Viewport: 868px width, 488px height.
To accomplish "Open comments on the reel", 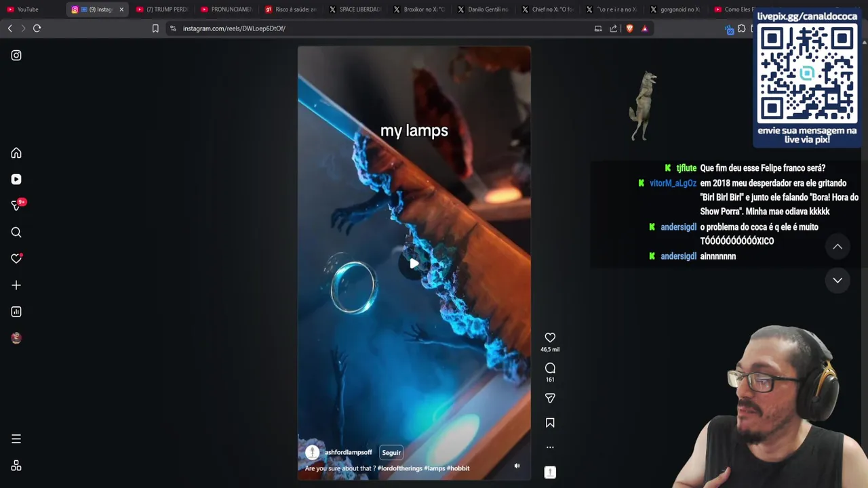I will coord(550,368).
